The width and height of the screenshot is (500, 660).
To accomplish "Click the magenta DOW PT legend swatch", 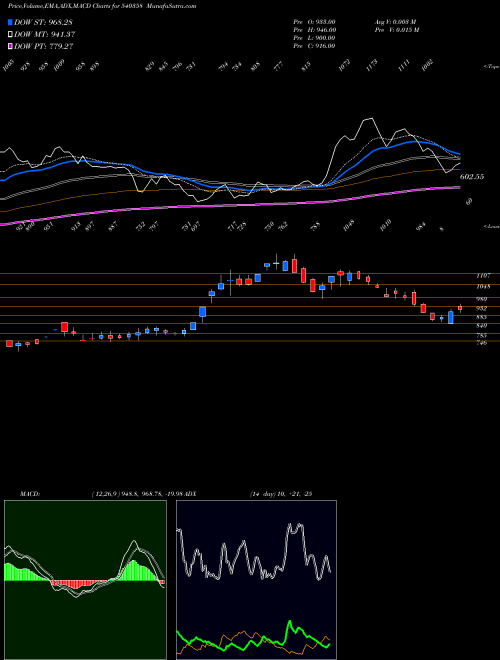I will click(x=10, y=46).
